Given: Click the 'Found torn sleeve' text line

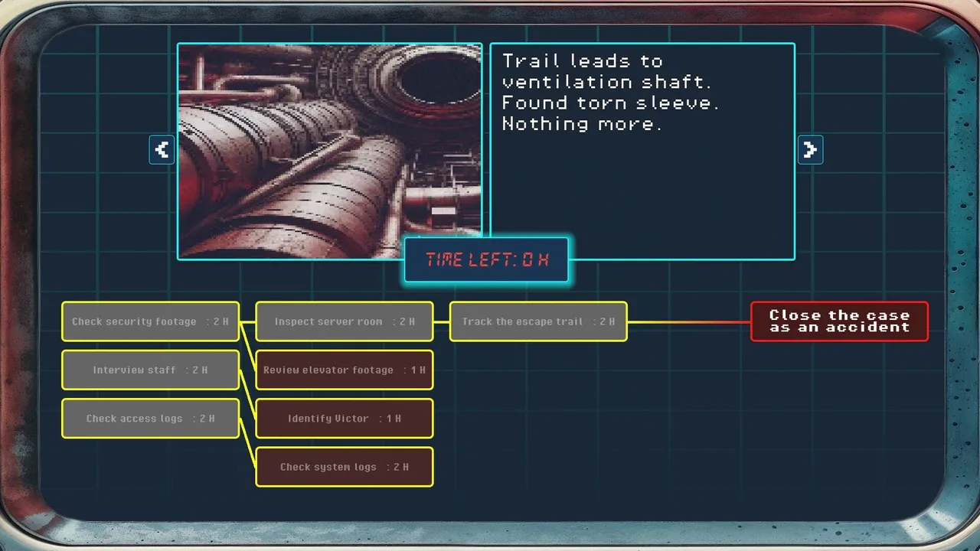Looking at the screenshot, I should pyautogui.click(x=610, y=103).
